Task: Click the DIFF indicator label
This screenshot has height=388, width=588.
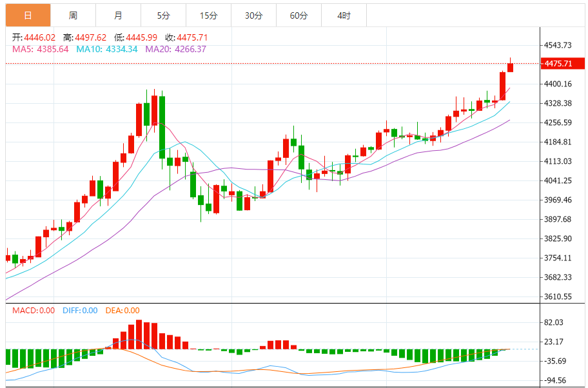Action: (80, 311)
